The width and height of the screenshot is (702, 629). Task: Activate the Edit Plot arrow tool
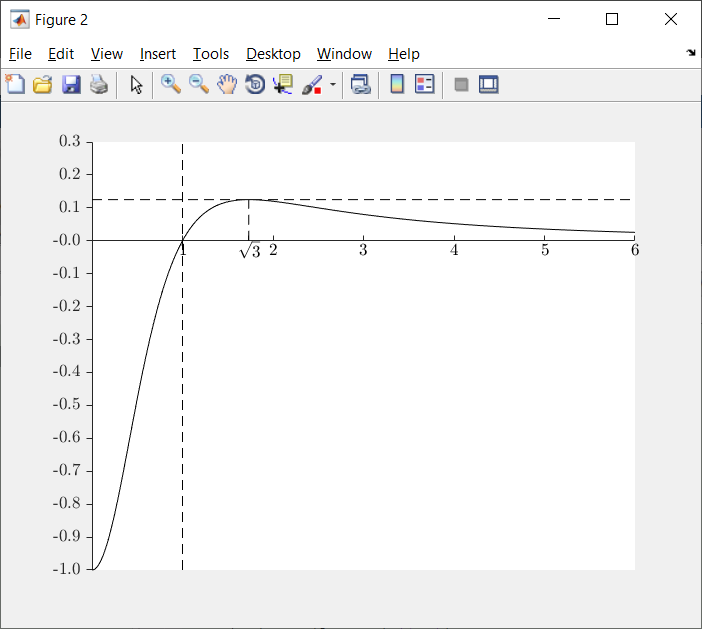[x=136, y=84]
